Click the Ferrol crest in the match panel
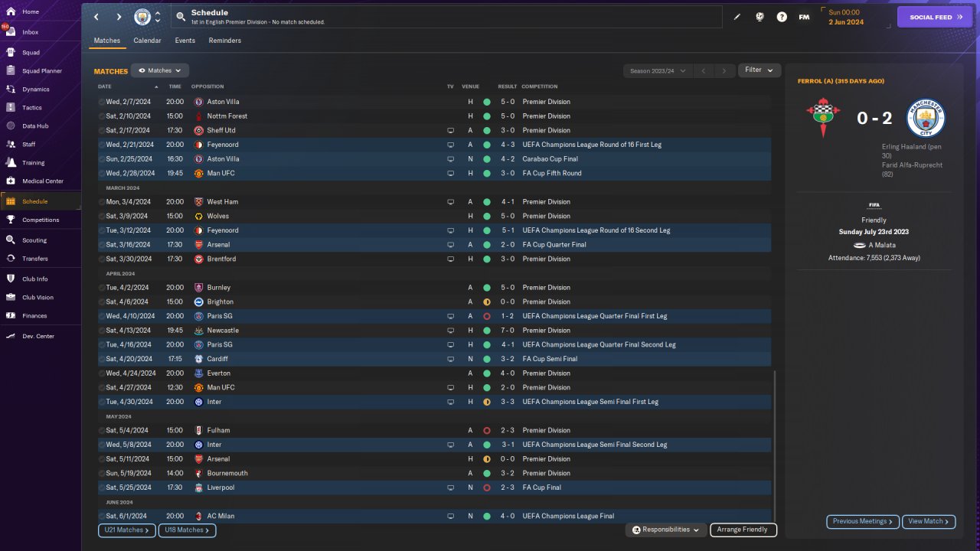 tap(823, 119)
